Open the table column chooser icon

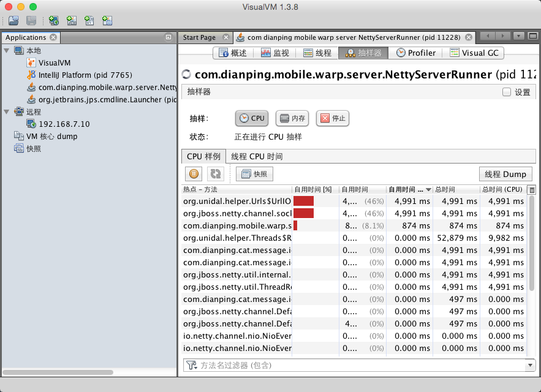point(531,190)
